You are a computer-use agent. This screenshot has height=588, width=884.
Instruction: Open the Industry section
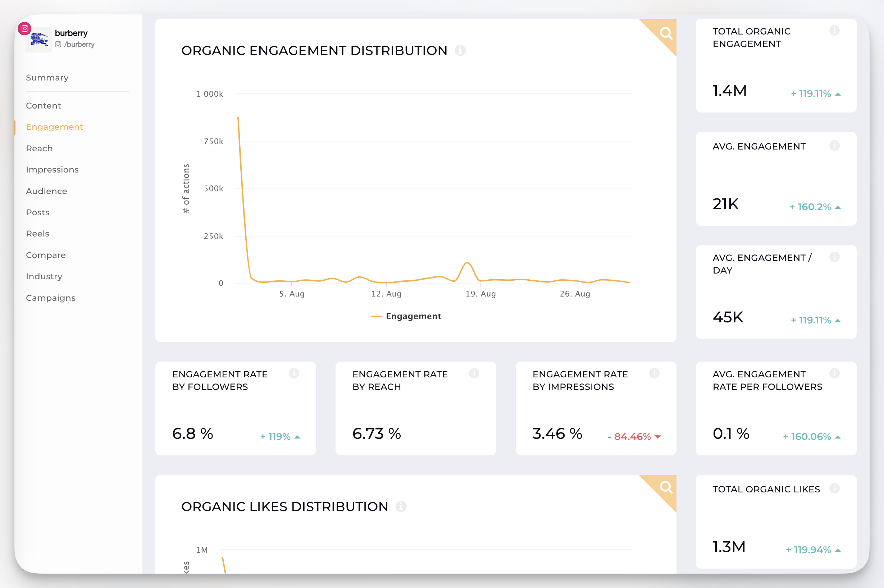pyautogui.click(x=44, y=276)
